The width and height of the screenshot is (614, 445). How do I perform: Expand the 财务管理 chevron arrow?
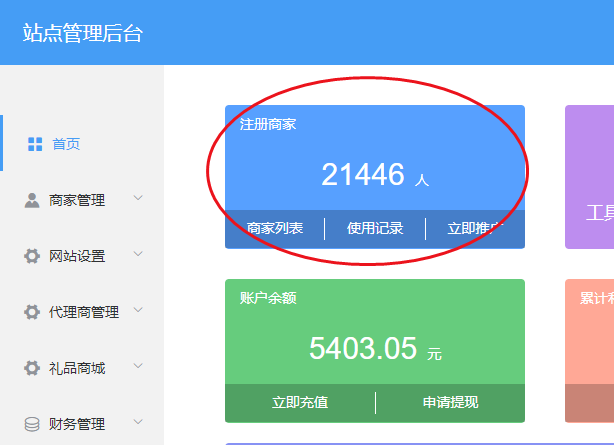click(138, 423)
